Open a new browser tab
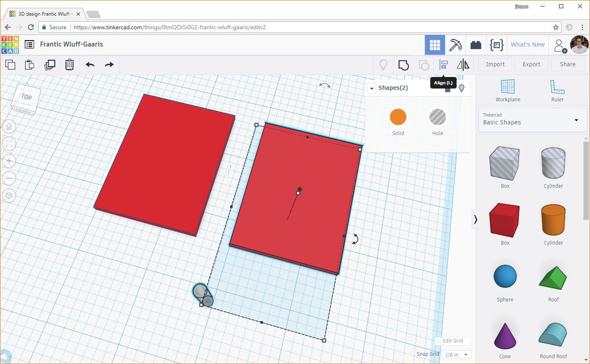 coord(93,14)
